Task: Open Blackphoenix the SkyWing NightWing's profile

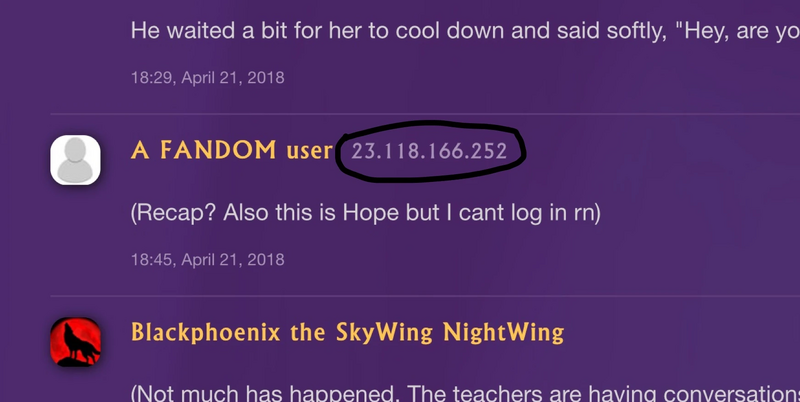Action: [347, 333]
